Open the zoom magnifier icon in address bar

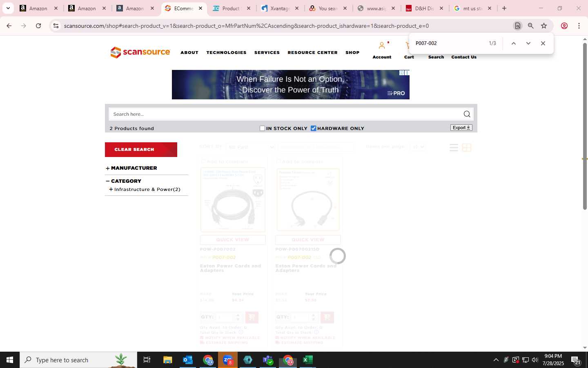point(530,26)
